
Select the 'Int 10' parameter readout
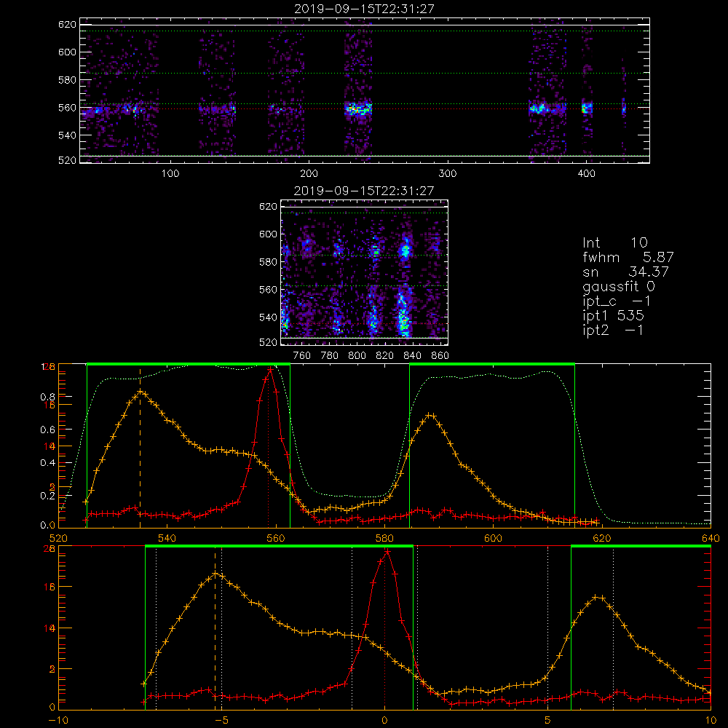point(614,242)
